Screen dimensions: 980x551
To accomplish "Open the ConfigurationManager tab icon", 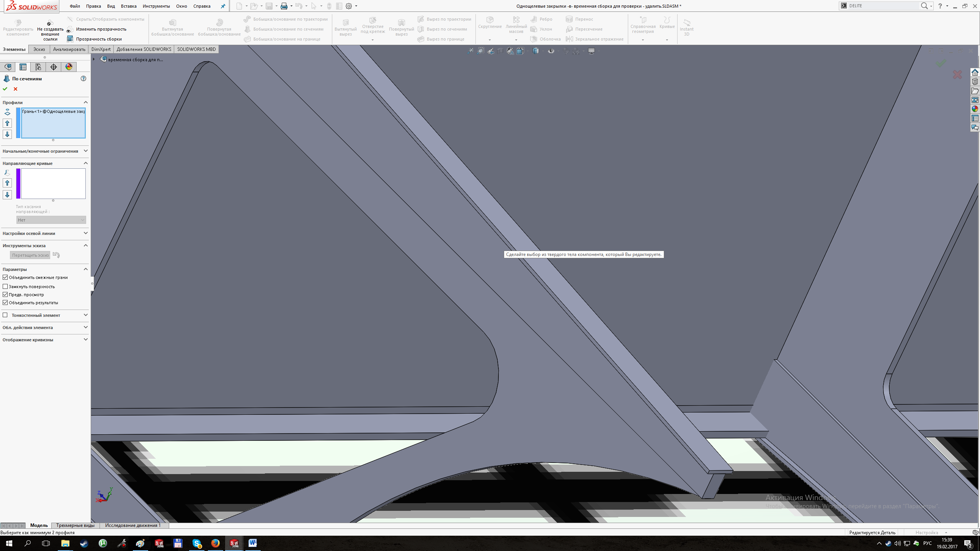I will coord(38,67).
